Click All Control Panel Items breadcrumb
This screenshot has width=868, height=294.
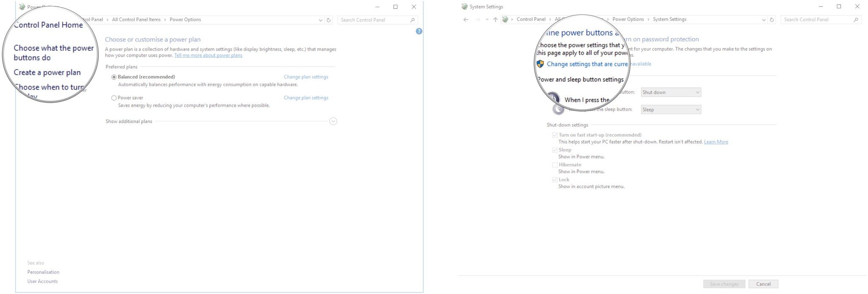136,20
